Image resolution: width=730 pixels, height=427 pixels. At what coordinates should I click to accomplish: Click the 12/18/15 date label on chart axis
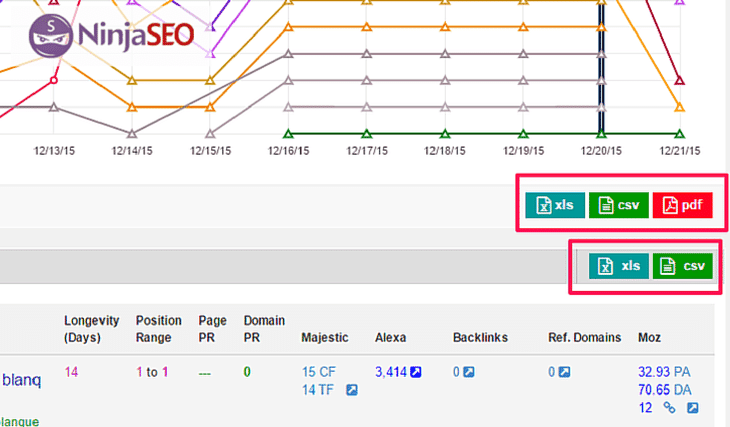tap(445, 151)
